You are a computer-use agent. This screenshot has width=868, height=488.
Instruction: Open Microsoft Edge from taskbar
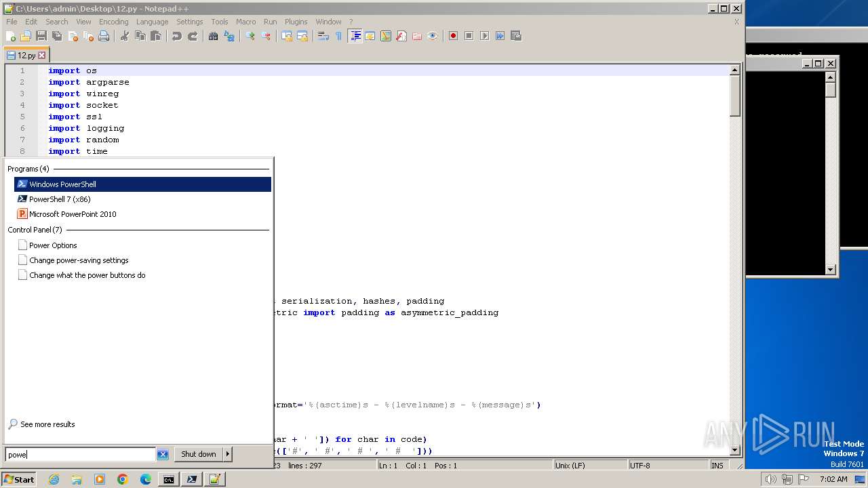pyautogui.click(x=145, y=479)
